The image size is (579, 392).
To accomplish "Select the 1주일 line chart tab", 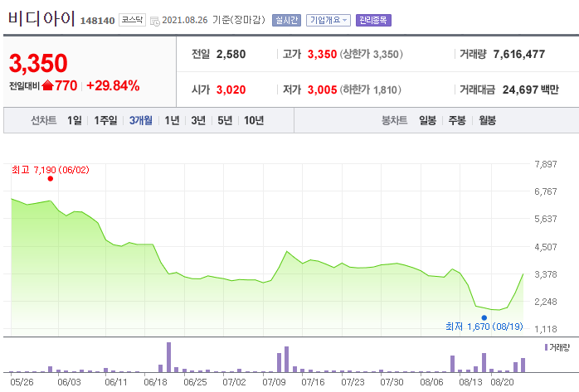I will [105, 120].
